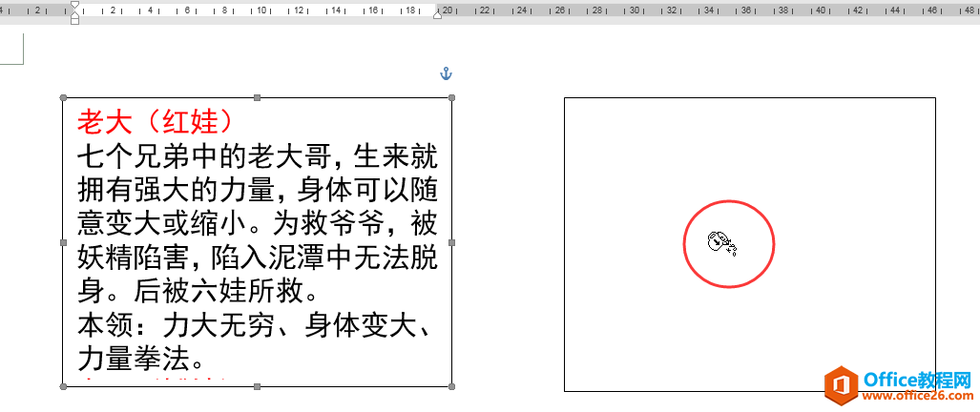Click the middle-left sizing handle of text box
This screenshot has height=412, width=980.
tap(62, 242)
